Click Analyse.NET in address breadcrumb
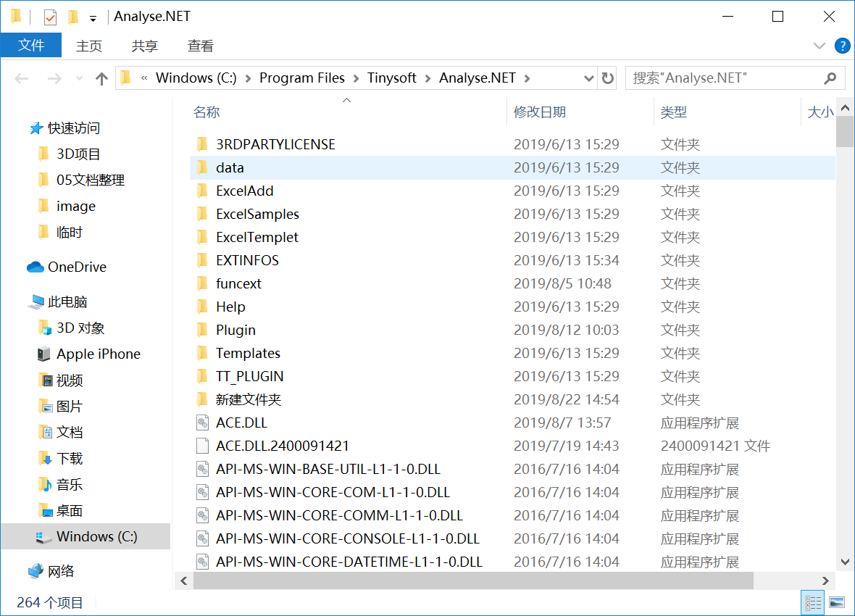Screen dimensions: 855x616 tap(477, 78)
